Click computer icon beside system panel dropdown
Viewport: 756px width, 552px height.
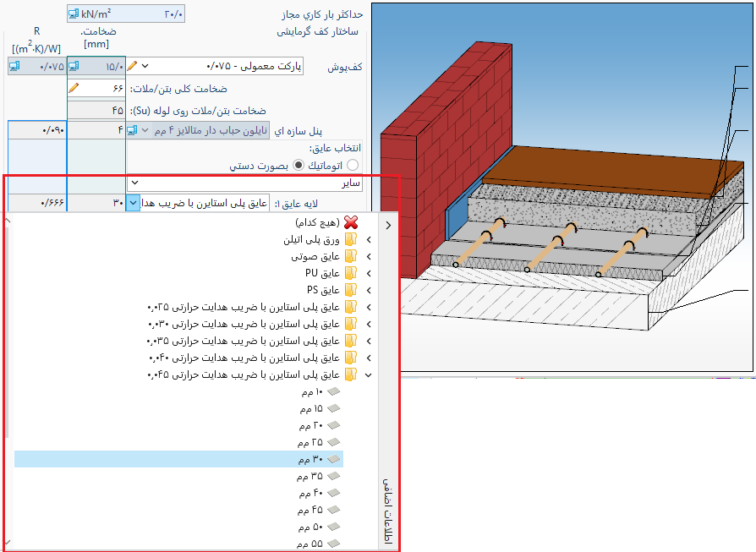pos(132,130)
